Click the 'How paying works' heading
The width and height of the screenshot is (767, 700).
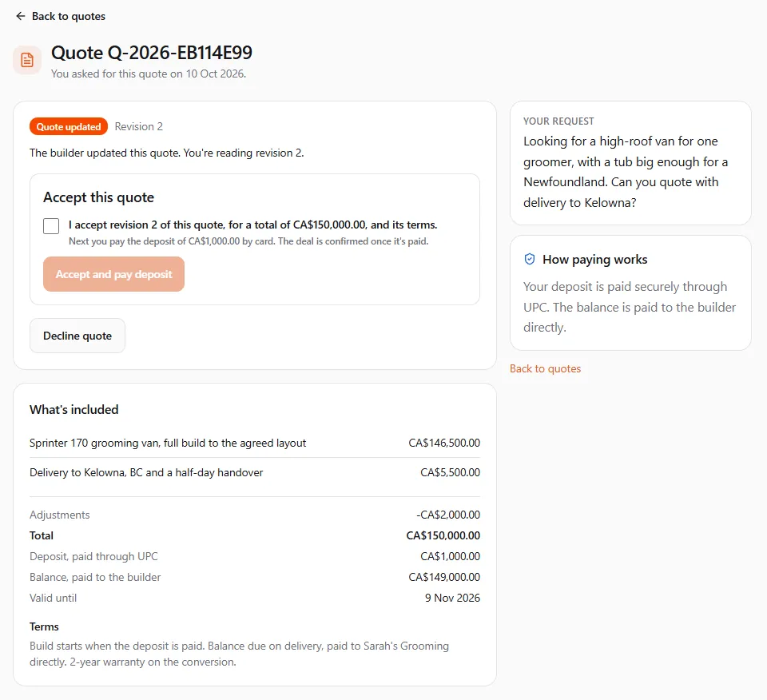594,260
